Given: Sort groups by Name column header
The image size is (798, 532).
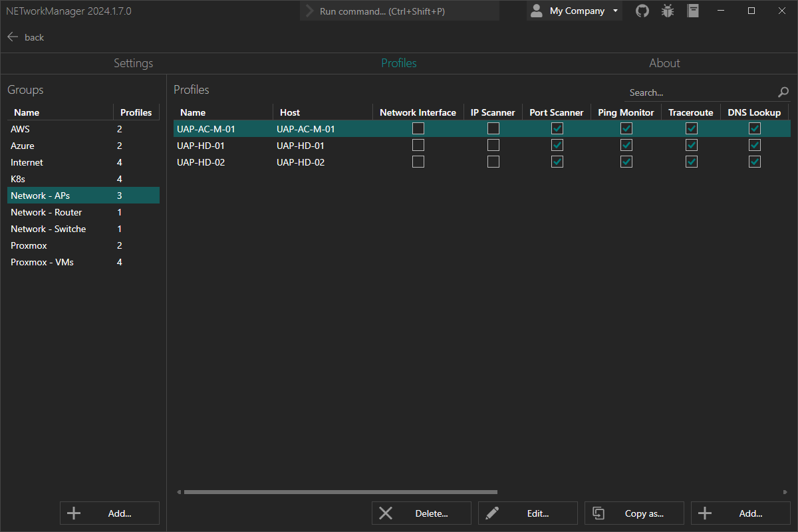Looking at the screenshot, I should click(x=60, y=112).
